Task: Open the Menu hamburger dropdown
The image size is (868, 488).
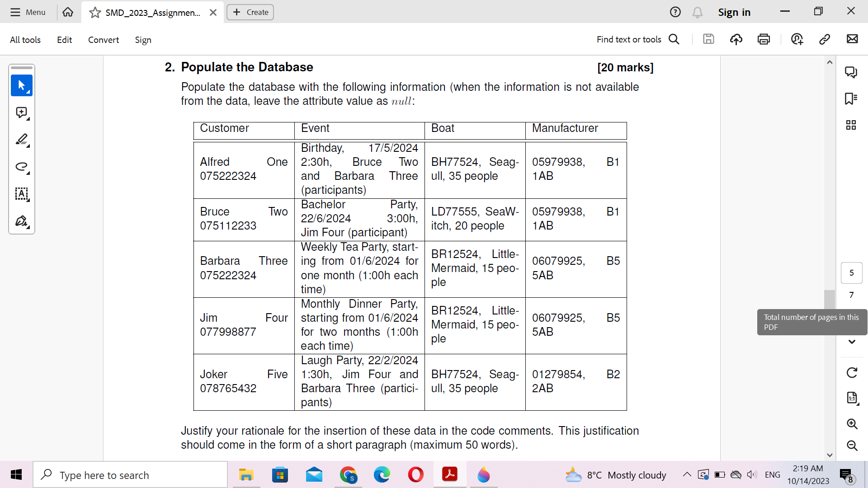Action: coord(28,12)
